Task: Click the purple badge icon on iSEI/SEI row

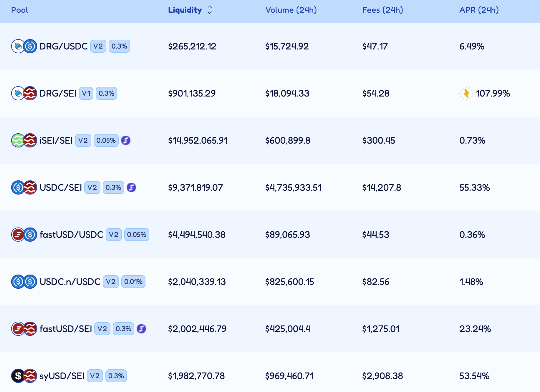Action: (126, 140)
